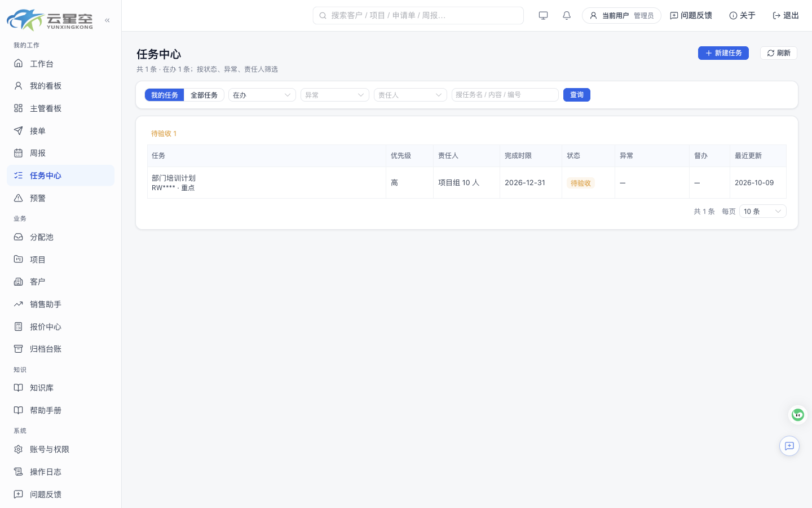This screenshot has height=508, width=812.
Task: Open 关于 in the header
Action: (742, 16)
